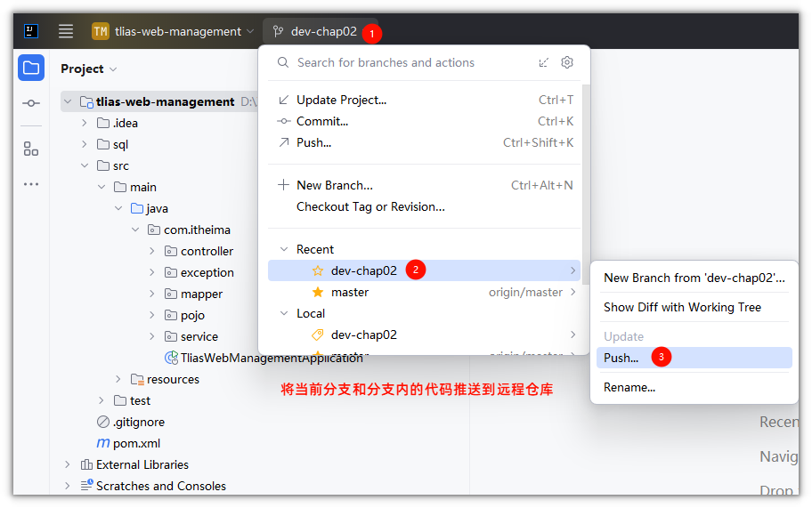Select master branch with origin/master
The height and width of the screenshot is (508, 812).
(424, 293)
